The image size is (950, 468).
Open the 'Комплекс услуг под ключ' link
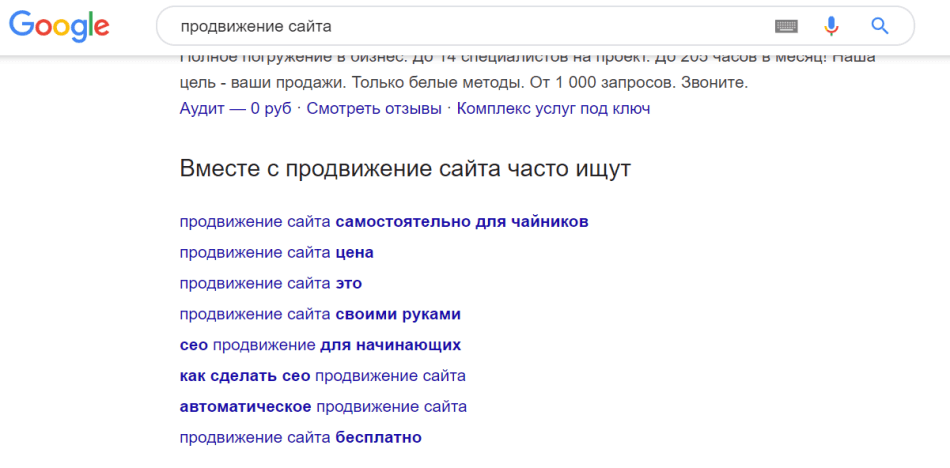coord(553,109)
